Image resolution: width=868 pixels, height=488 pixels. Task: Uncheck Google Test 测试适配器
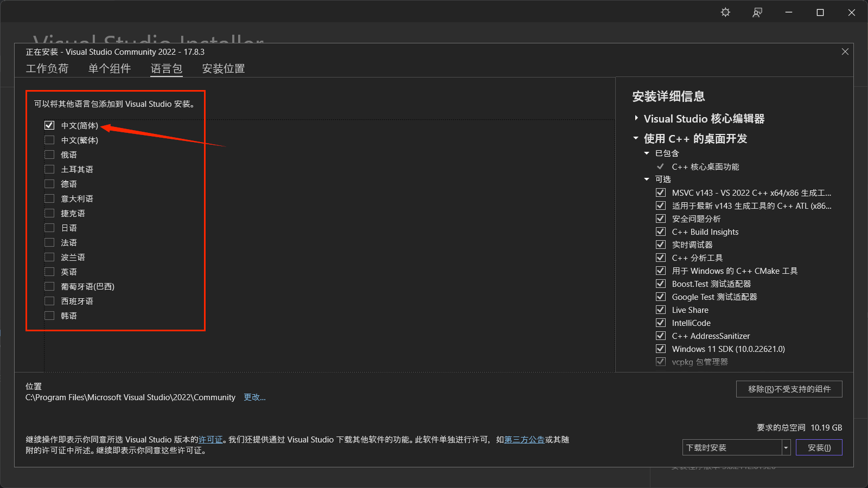pos(661,297)
